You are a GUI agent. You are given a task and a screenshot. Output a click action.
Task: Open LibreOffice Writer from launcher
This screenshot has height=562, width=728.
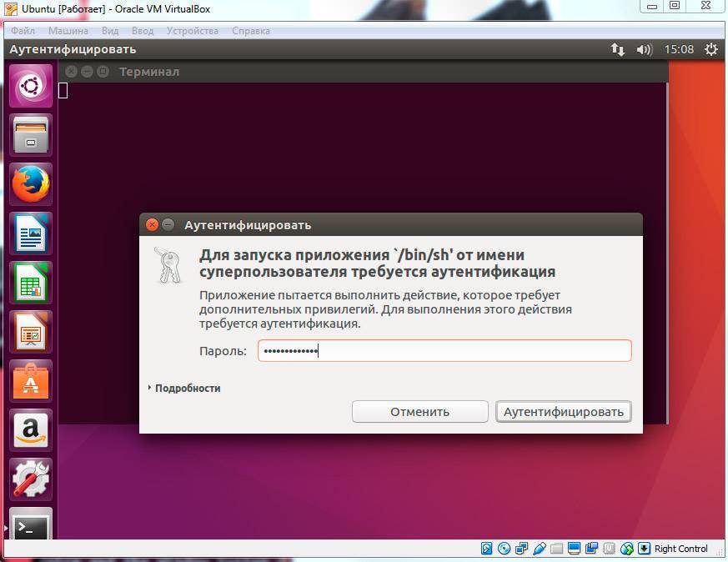[x=31, y=233]
